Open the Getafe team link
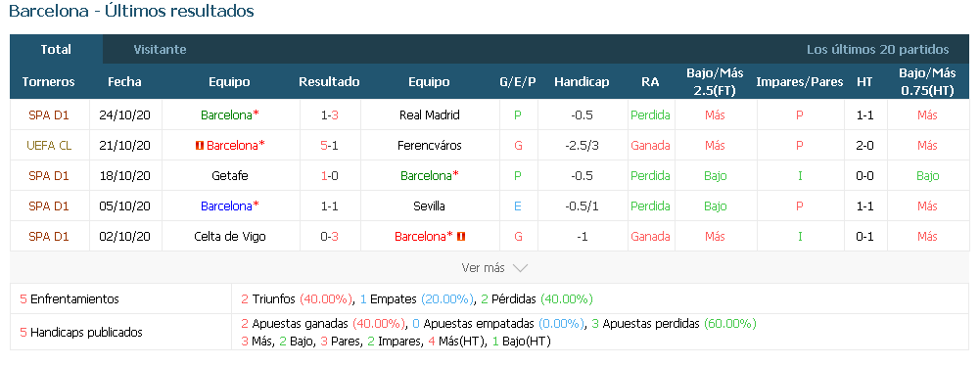The image size is (980, 365). [x=230, y=175]
